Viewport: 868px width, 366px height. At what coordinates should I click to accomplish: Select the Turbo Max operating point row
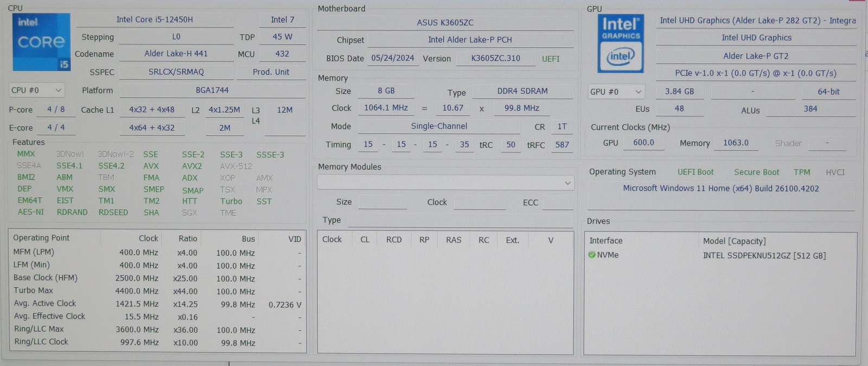(157, 291)
